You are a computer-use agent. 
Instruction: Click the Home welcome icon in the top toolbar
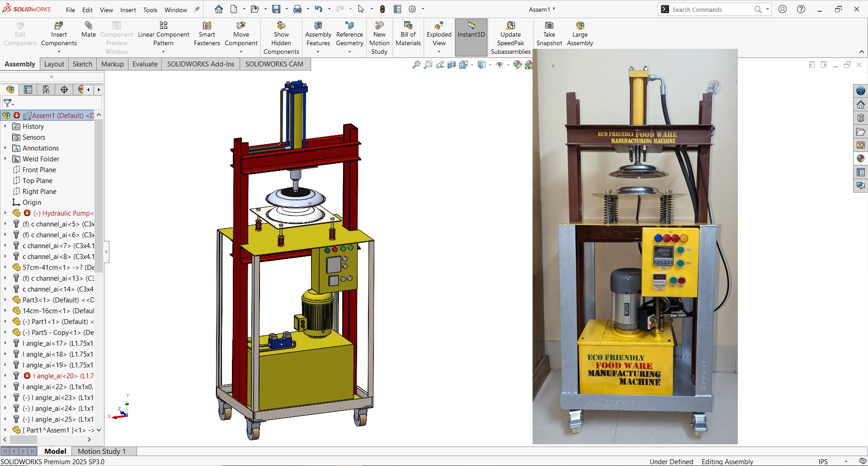point(219,9)
